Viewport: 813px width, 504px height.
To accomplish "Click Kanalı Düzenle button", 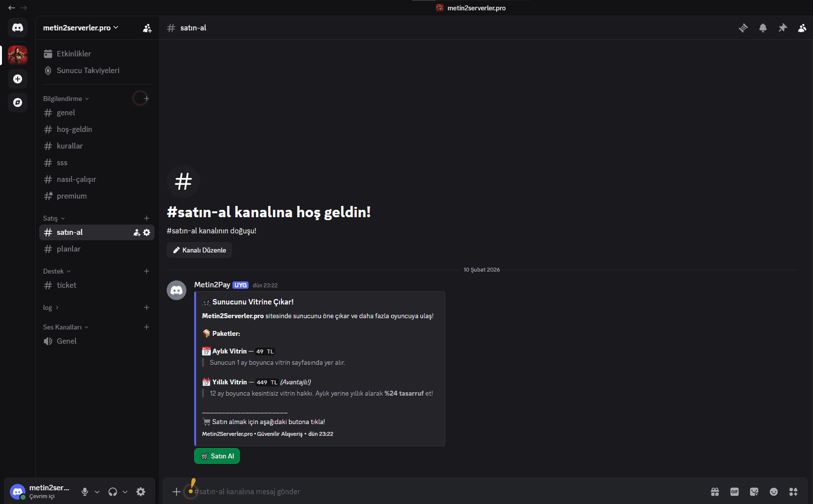I will [199, 250].
